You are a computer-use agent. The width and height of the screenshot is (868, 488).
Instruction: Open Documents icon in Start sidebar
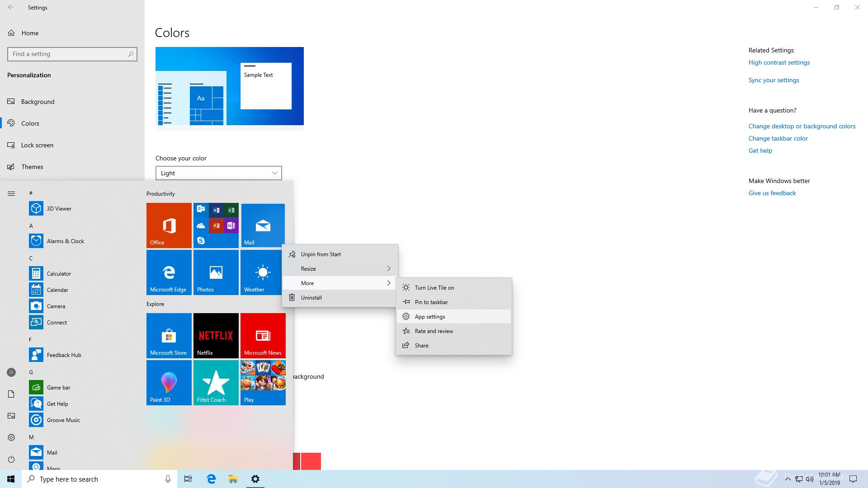11,394
